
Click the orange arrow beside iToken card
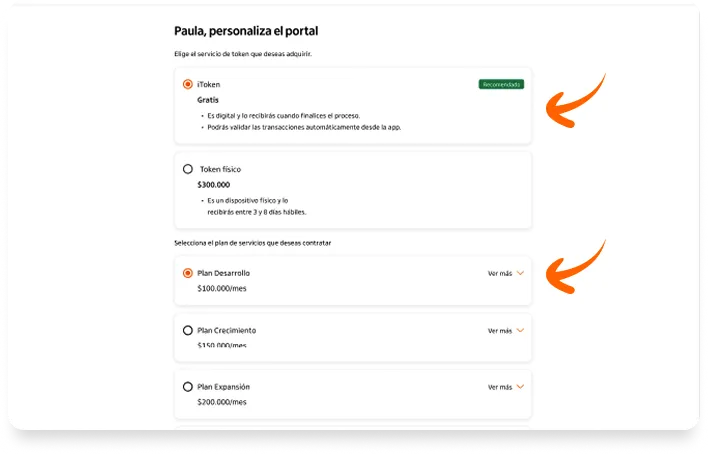coord(575,101)
